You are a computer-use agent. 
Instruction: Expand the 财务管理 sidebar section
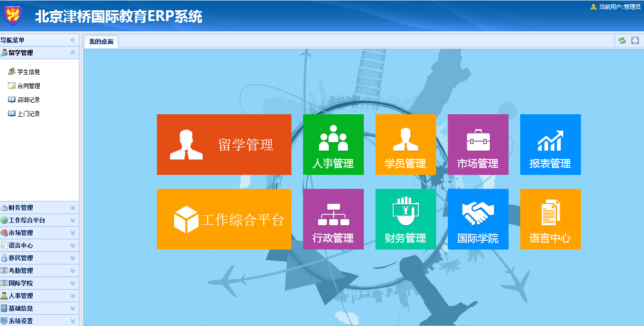pos(72,208)
